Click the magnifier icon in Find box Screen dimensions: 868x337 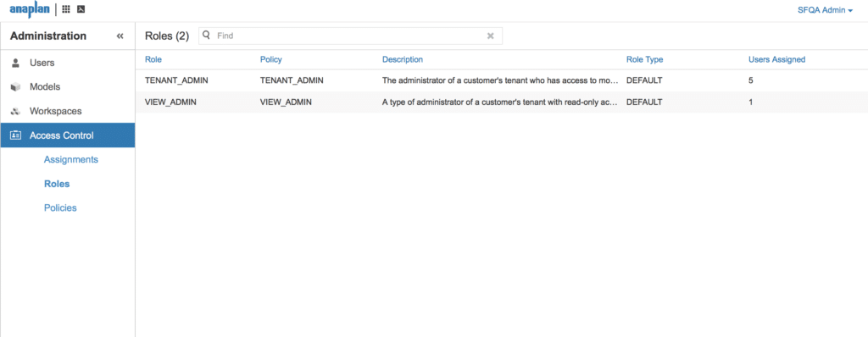pos(207,36)
